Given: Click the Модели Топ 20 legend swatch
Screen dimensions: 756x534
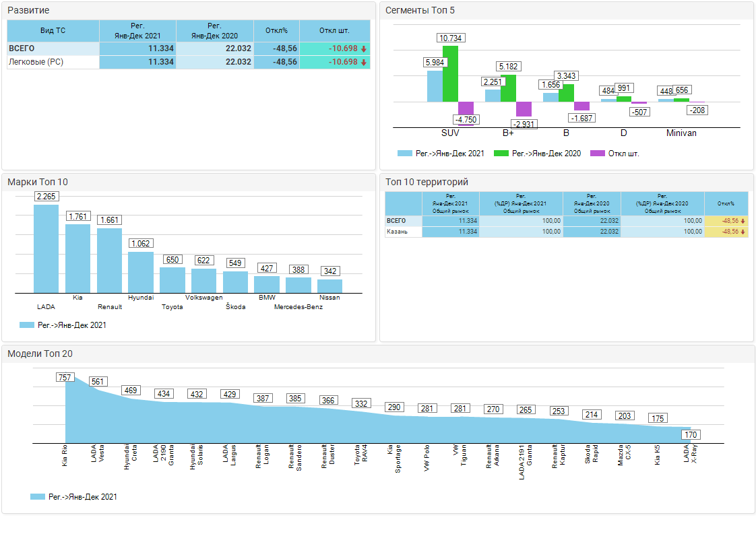Looking at the screenshot, I should [x=38, y=497].
